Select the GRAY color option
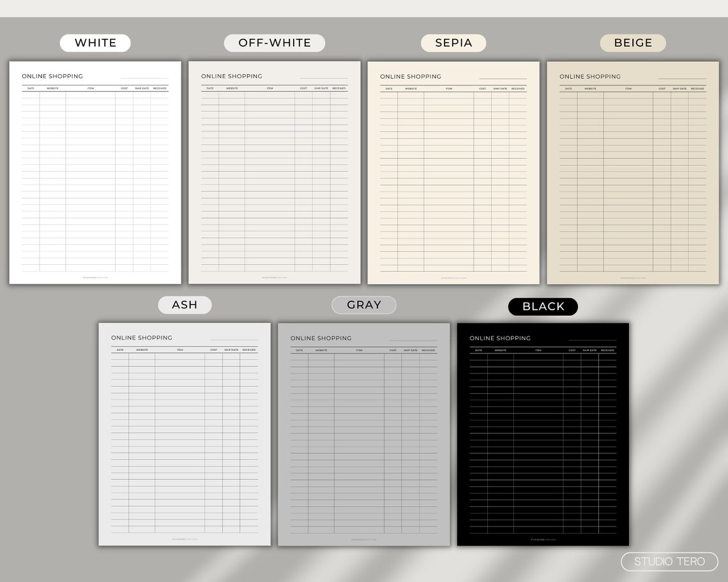Screen dimensions: 728x582 tap(363, 304)
